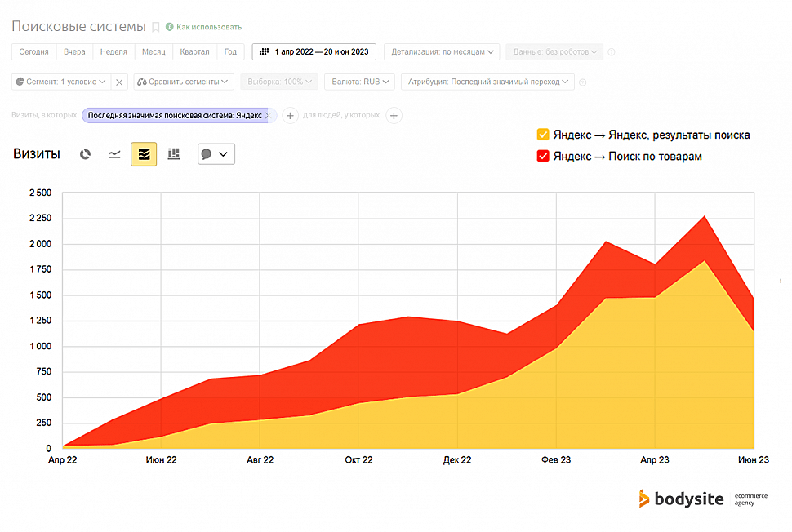The image size is (792, 532).
Task: Switch to line chart view
Action: pyautogui.click(x=114, y=154)
